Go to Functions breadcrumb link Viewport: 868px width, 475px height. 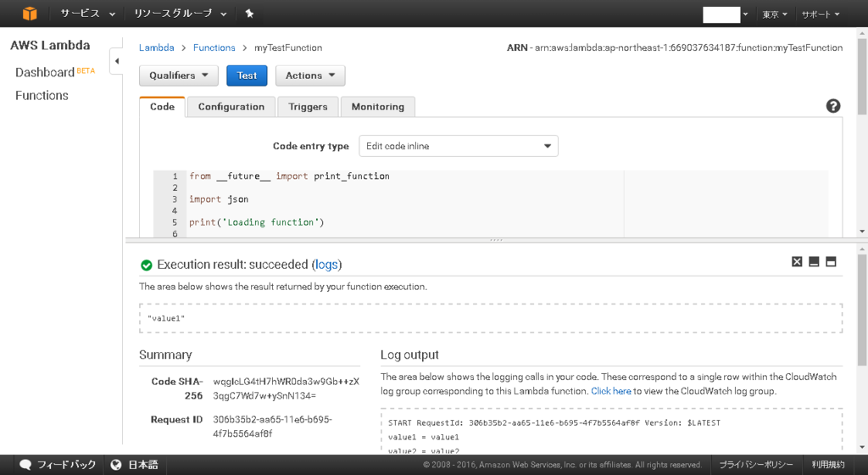tap(214, 47)
